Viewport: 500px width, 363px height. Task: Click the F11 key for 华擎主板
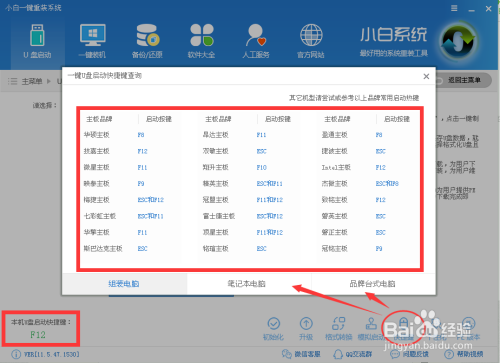(x=142, y=232)
